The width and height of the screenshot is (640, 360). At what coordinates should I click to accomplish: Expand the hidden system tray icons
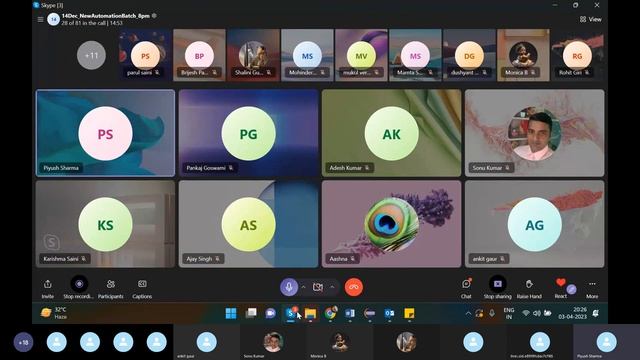pyautogui.click(x=468, y=313)
